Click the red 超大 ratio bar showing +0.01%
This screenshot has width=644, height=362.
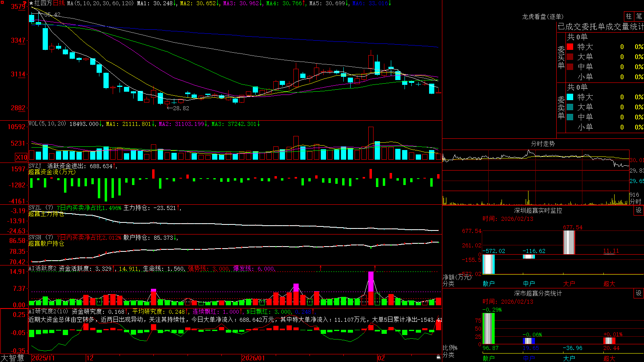[609, 341]
